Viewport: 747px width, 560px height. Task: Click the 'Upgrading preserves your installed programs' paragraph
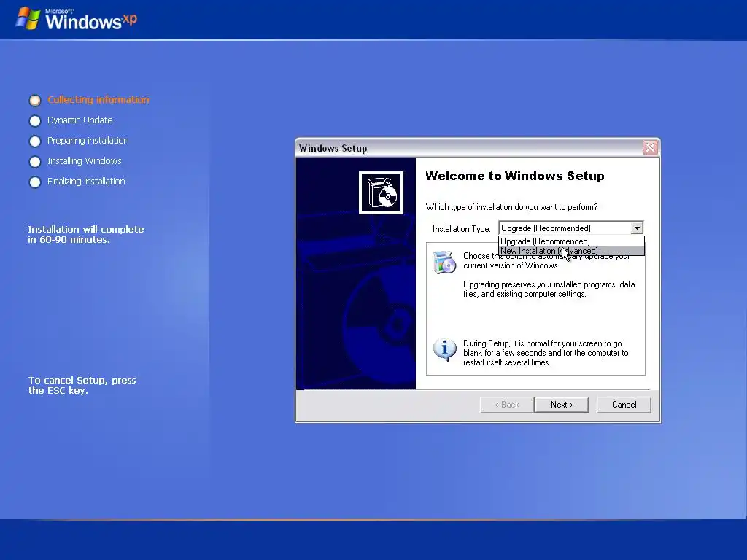(x=549, y=289)
